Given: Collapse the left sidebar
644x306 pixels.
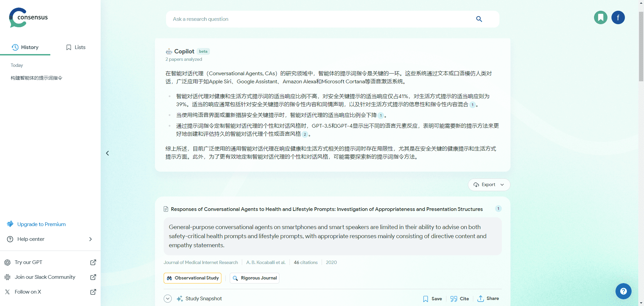Looking at the screenshot, I should pyautogui.click(x=107, y=153).
